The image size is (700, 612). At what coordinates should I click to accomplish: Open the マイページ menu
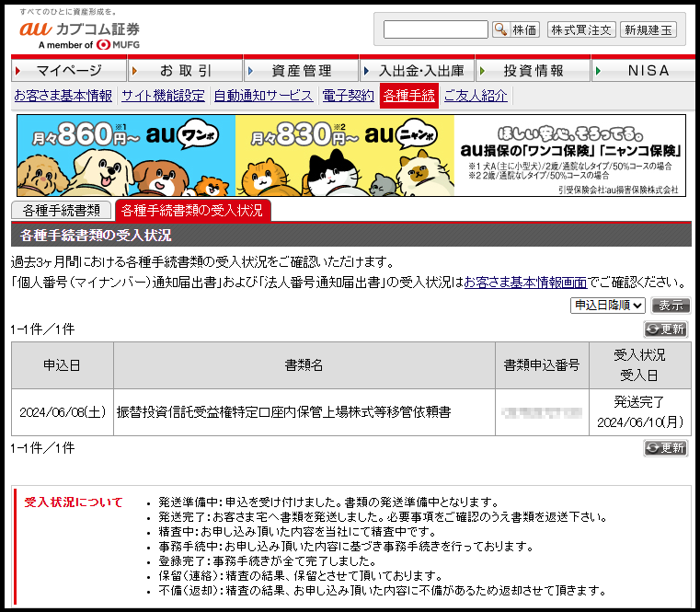pyautogui.click(x=69, y=71)
